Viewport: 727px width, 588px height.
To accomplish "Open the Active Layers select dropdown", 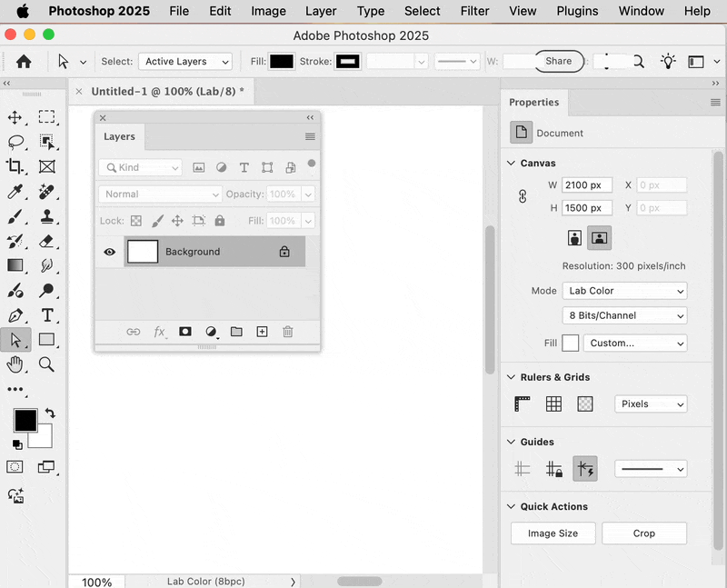I will pos(185,61).
